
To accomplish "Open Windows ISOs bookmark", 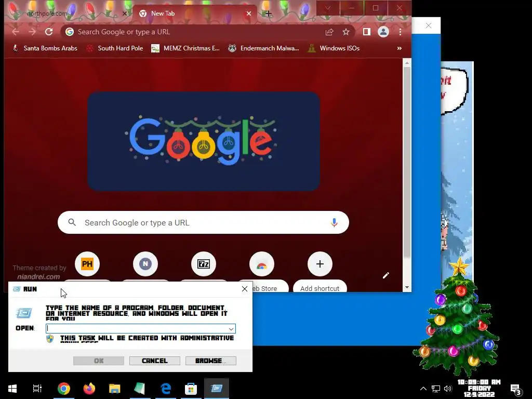I will click(334, 48).
